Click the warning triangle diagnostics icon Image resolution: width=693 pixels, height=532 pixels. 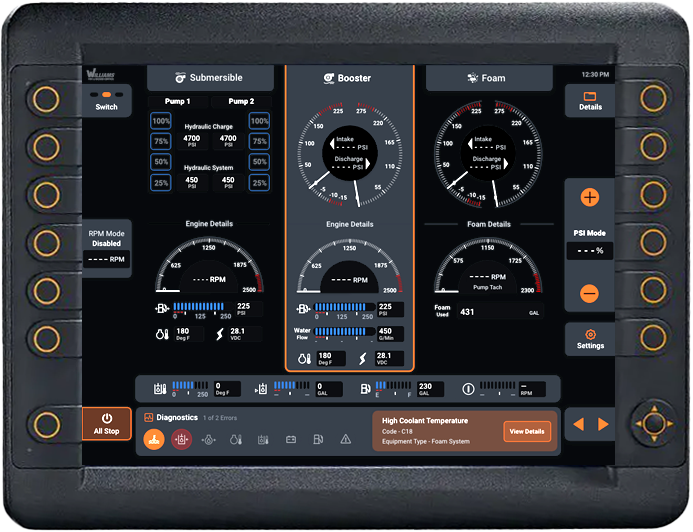click(345, 439)
